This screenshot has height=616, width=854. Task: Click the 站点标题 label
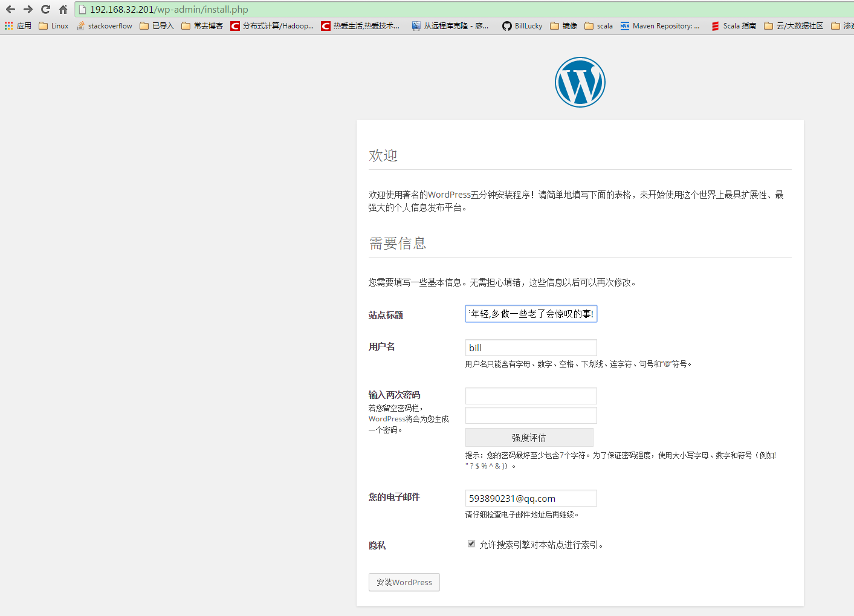pyautogui.click(x=386, y=315)
